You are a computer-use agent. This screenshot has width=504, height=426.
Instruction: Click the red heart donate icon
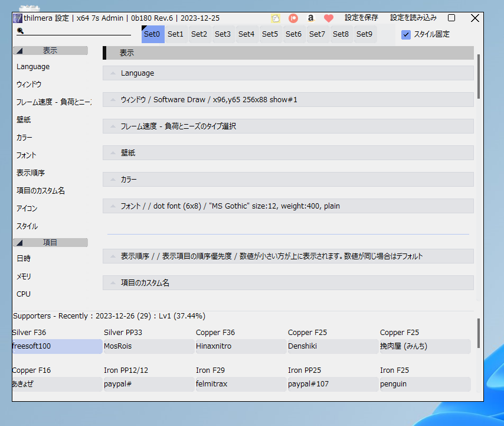[x=329, y=18]
